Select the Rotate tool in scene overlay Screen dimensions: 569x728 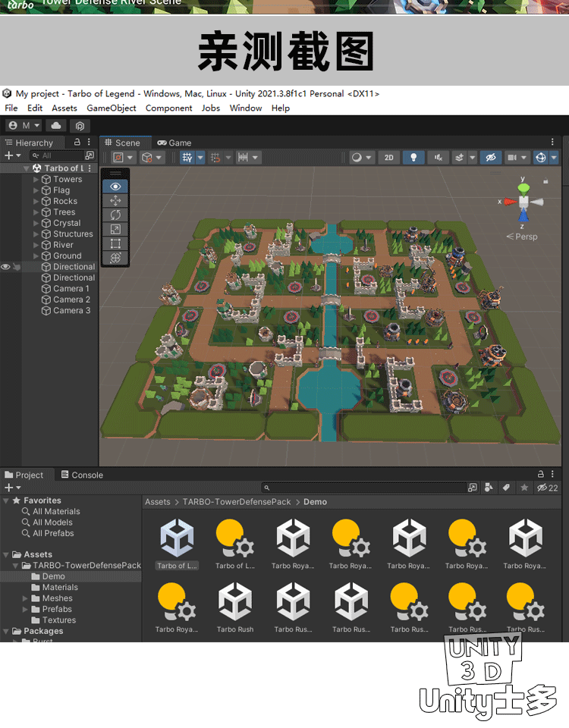tap(115, 215)
